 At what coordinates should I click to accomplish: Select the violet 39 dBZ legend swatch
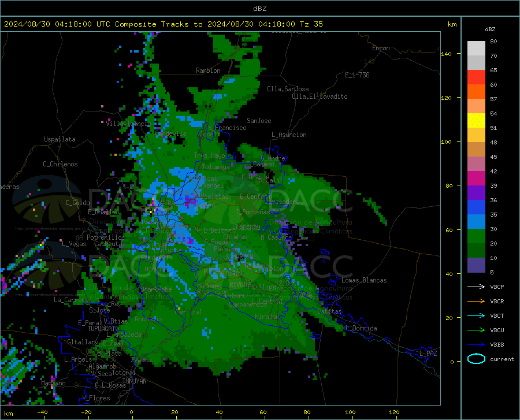[476, 193]
